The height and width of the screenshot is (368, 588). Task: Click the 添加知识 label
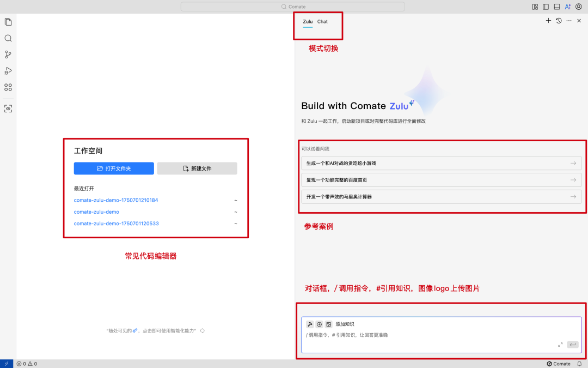tap(345, 324)
